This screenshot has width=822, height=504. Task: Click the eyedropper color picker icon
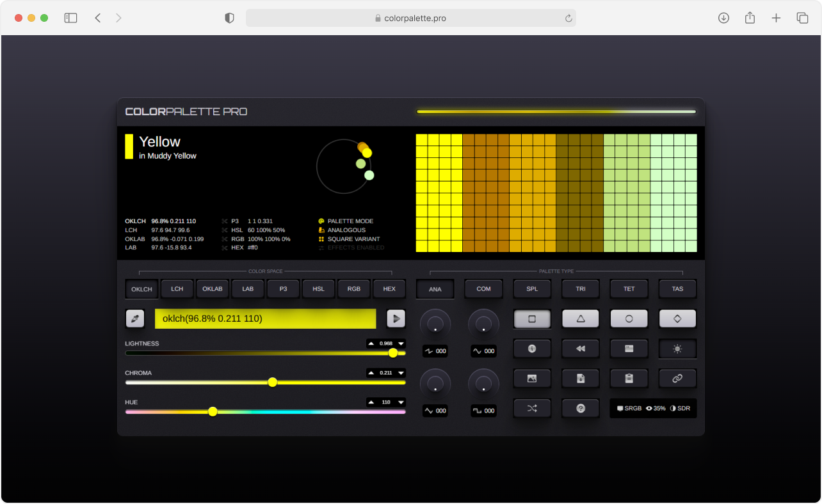click(135, 319)
